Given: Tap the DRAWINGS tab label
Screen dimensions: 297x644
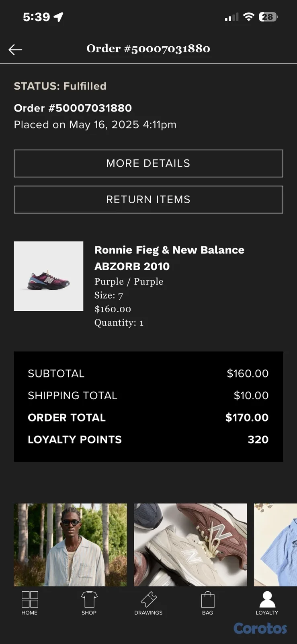Looking at the screenshot, I should [x=148, y=613].
